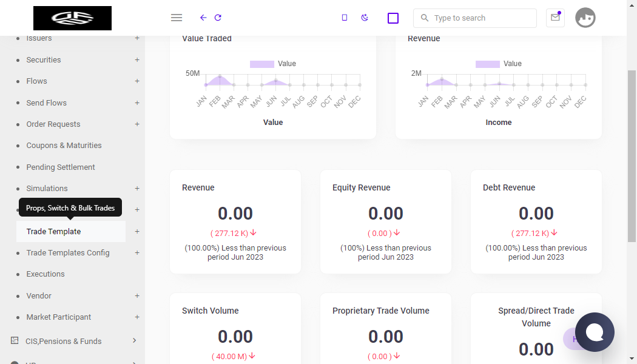The image size is (637, 364).
Task: Open the hamburger menu icon
Action: tap(177, 18)
